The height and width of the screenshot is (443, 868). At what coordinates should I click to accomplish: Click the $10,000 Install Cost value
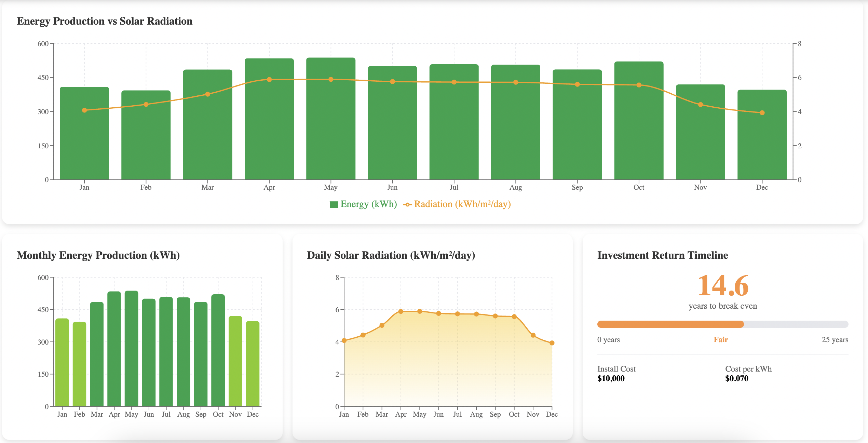(x=611, y=378)
